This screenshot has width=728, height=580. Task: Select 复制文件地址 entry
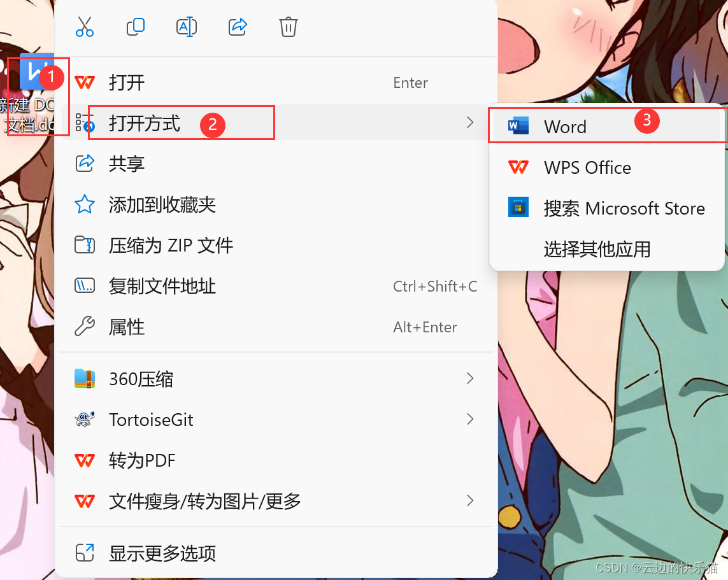click(x=276, y=286)
